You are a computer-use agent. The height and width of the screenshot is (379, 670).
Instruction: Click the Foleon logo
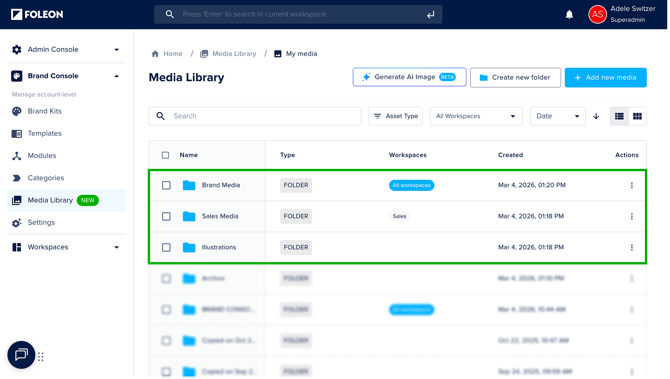click(37, 15)
